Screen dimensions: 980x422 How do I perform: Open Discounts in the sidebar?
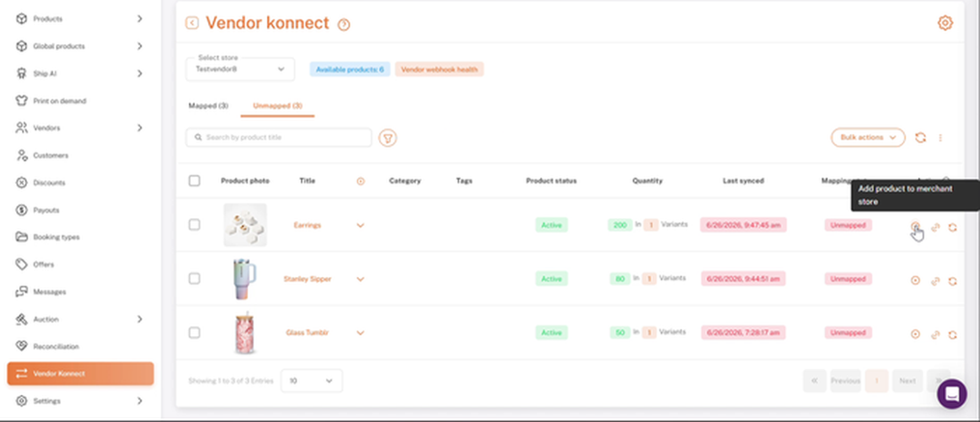coord(49,183)
